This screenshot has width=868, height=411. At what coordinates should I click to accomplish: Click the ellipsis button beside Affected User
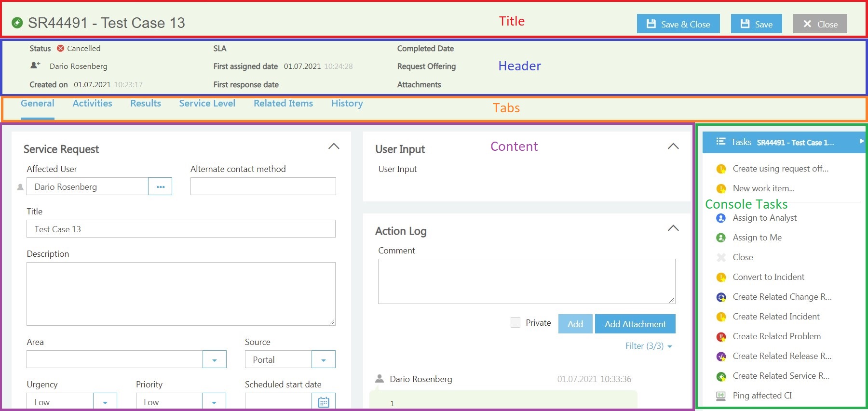click(160, 186)
